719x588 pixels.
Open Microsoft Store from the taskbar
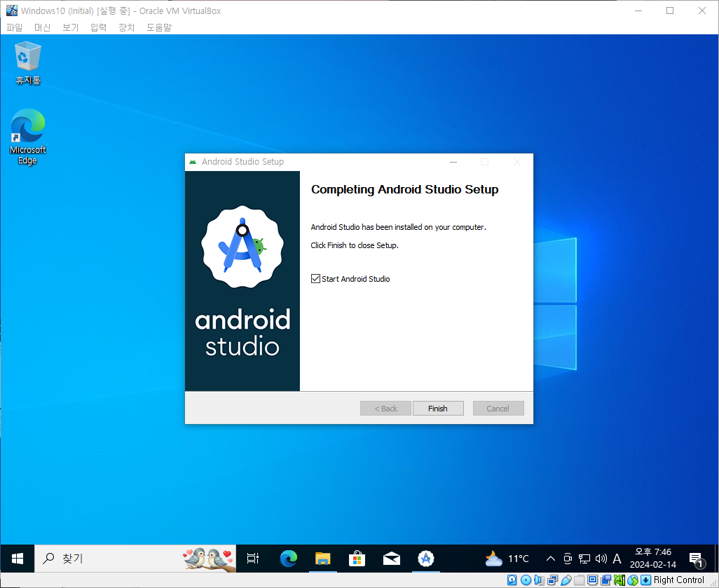pos(357,559)
